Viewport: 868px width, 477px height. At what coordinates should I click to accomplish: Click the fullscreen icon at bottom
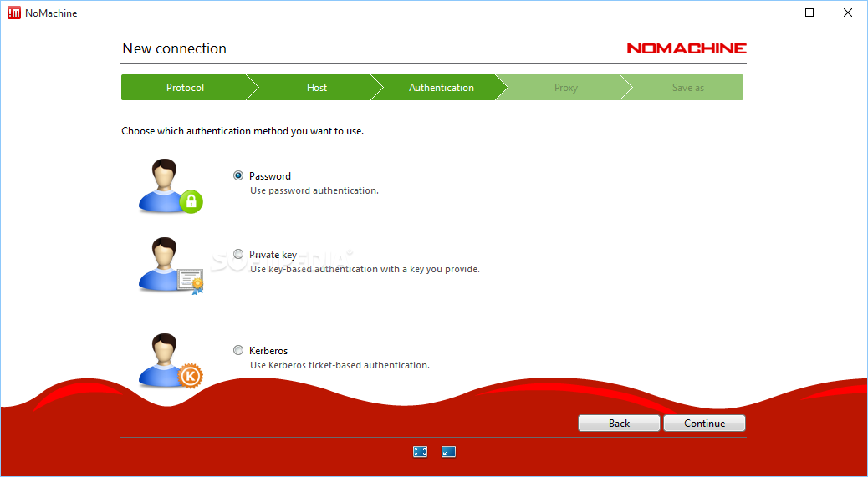pos(420,452)
